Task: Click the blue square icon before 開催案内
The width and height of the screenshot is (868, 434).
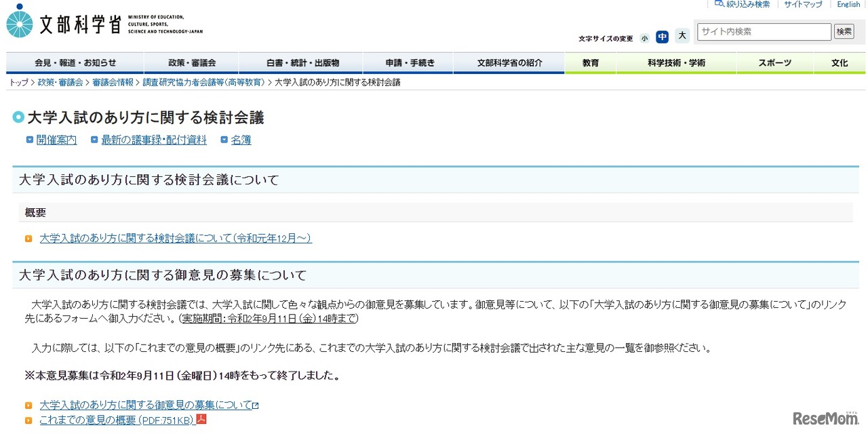Action: [30, 139]
